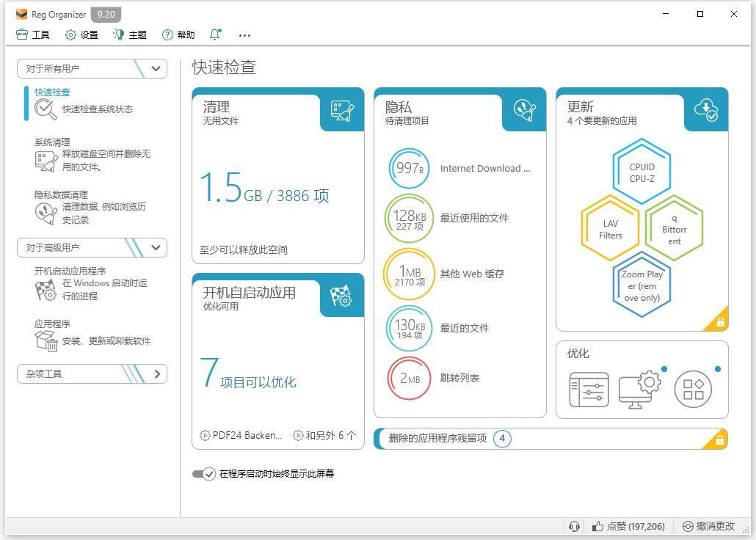Click the 130KB 最近的文件 circle

410,329
